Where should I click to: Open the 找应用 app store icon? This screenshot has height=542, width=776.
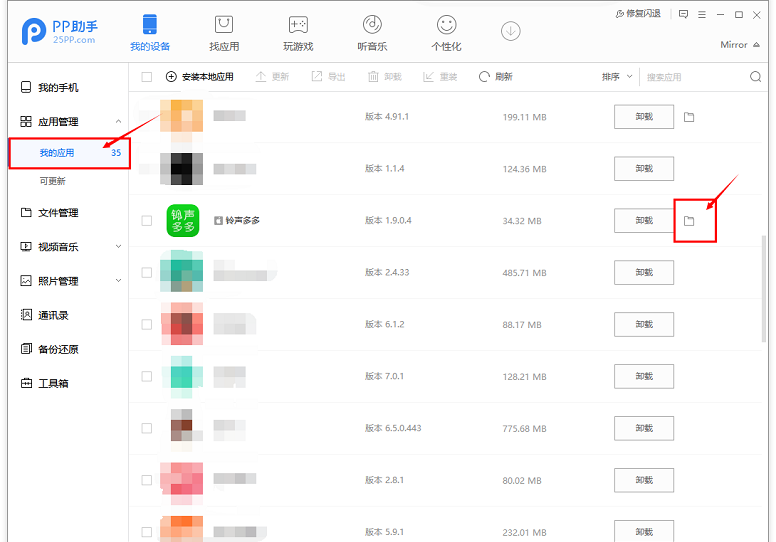(224, 25)
